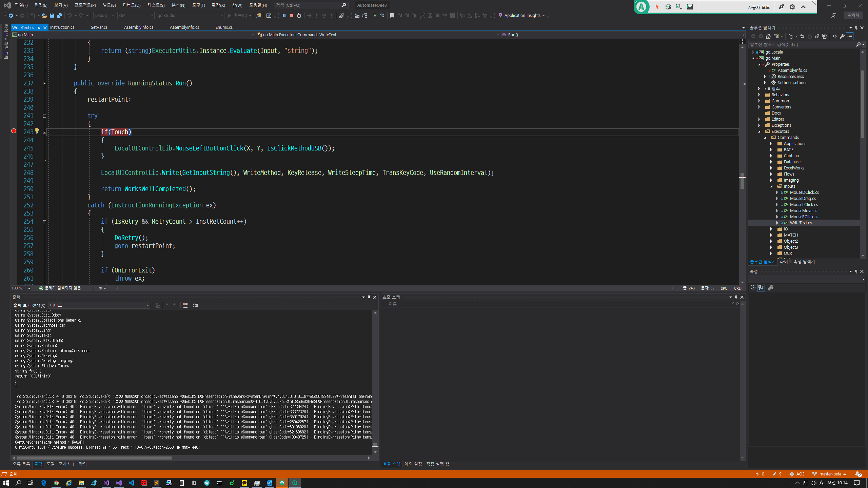Clear all output with the red X icon

click(185, 305)
